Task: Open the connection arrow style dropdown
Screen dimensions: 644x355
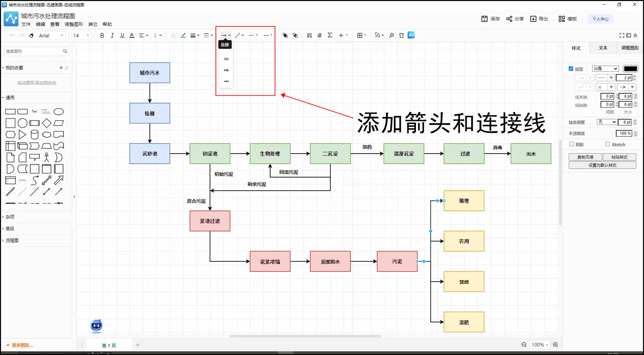Action: pos(226,35)
